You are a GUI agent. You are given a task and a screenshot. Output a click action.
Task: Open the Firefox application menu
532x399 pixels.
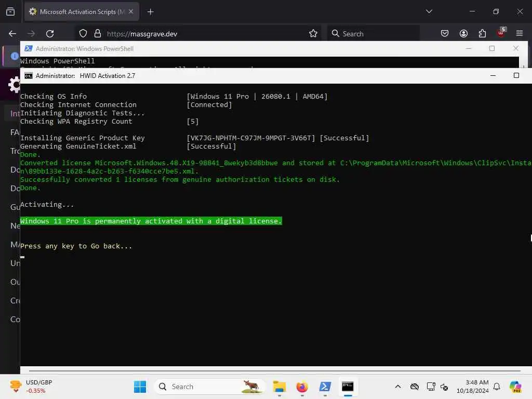[520, 34]
